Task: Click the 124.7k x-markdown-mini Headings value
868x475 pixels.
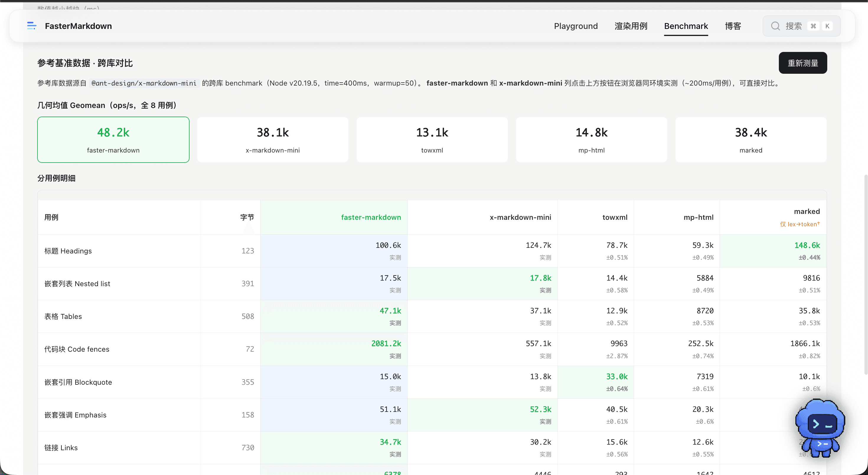Action: coord(539,245)
